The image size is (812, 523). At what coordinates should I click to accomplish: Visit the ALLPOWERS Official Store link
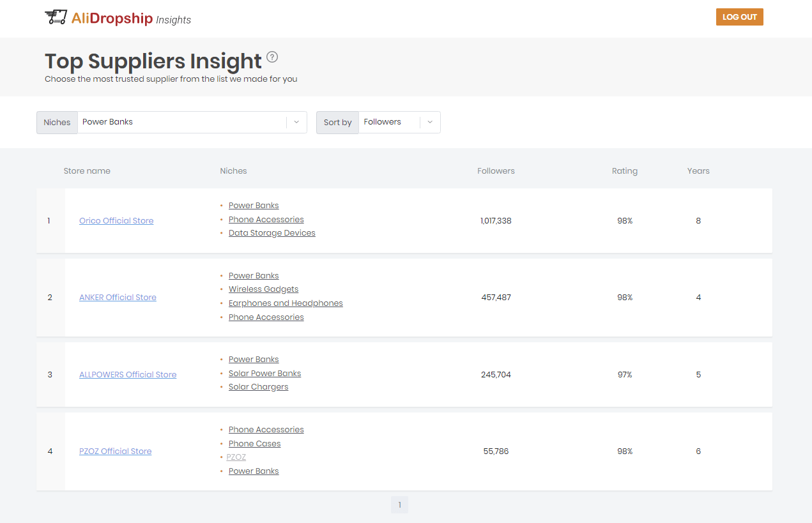tap(128, 375)
